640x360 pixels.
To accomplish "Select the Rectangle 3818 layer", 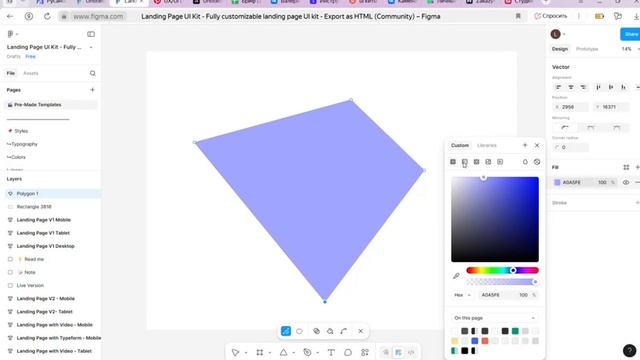I will point(34,207).
